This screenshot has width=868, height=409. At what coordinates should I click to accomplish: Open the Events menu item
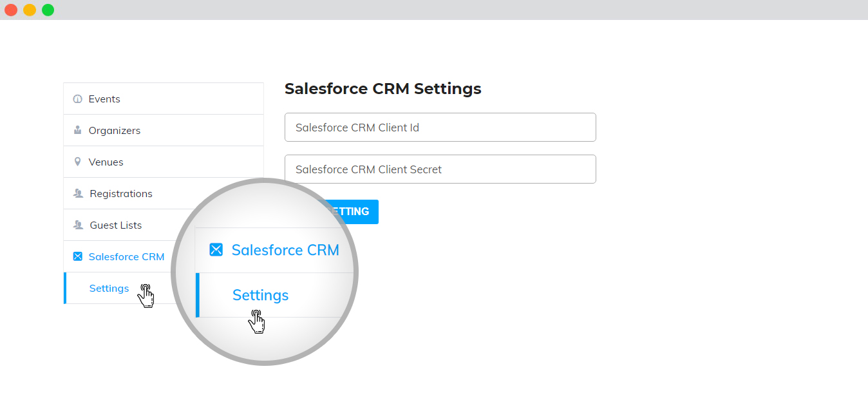(x=164, y=99)
